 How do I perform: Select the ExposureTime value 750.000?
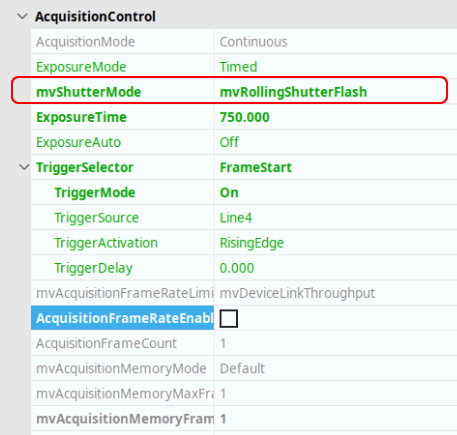pos(244,117)
